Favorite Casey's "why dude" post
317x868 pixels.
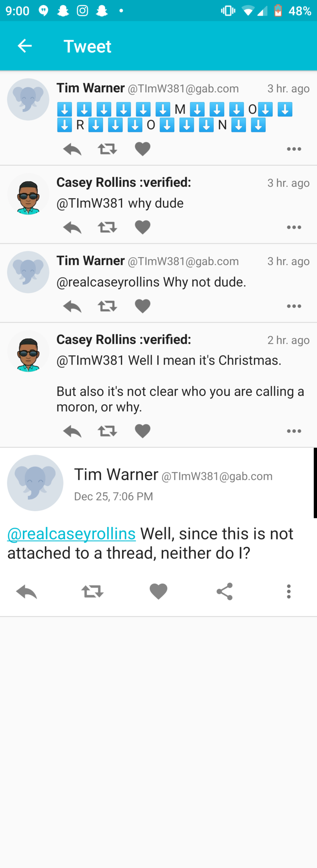[x=142, y=227]
